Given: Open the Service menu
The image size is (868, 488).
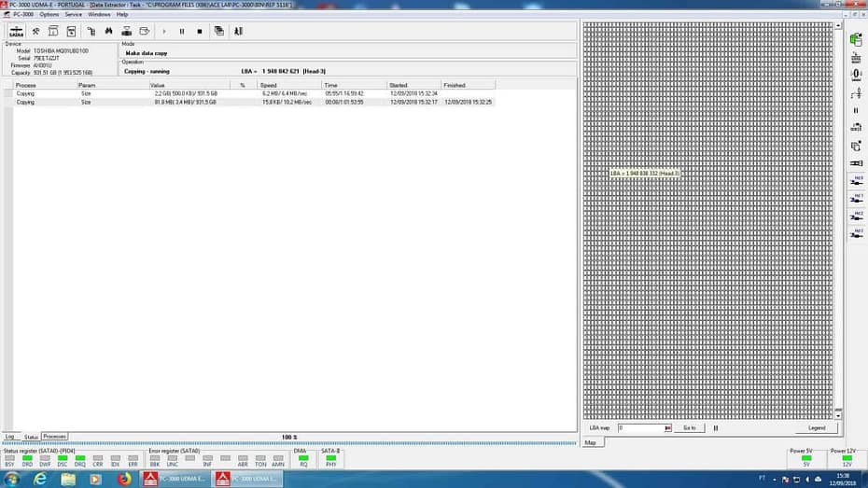Looking at the screenshot, I should [73, 14].
